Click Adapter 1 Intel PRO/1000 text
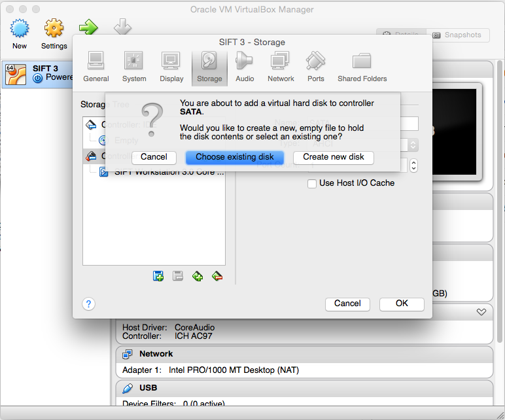The height and width of the screenshot is (420, 505). pyautogui.click(x=211, y=370)
